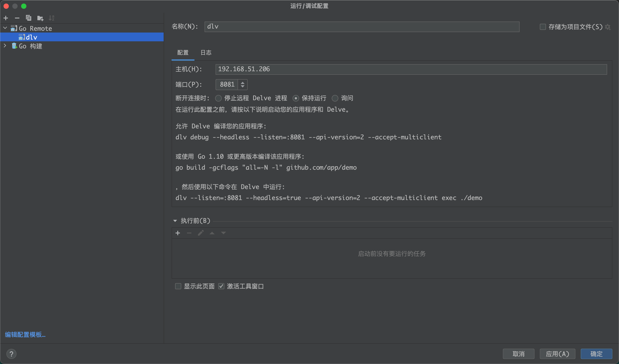This screenshot has height=364, width=619.
Task: Enable the 存储为项目文件 checkbox
Action: coord(543,27)
